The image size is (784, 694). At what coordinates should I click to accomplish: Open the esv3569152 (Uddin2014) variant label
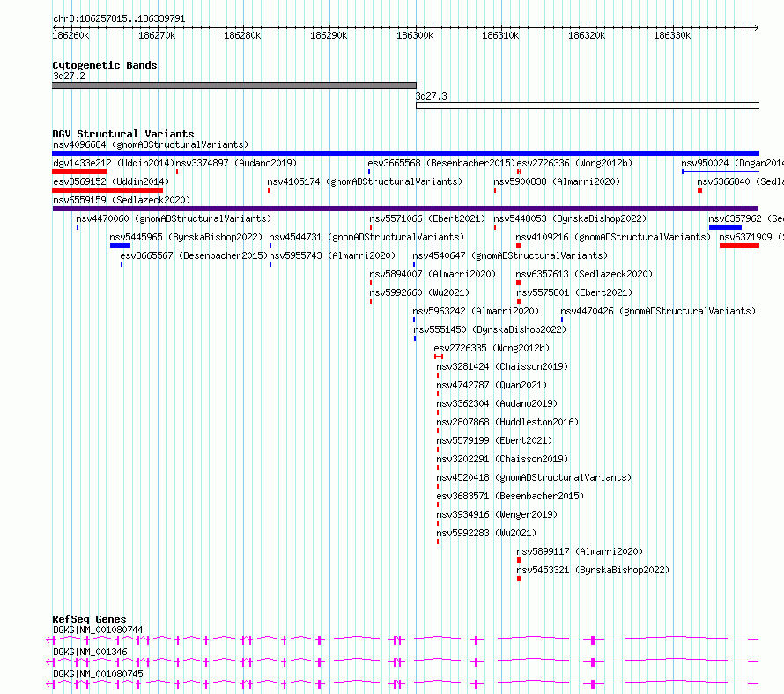[x=111, y=182]
